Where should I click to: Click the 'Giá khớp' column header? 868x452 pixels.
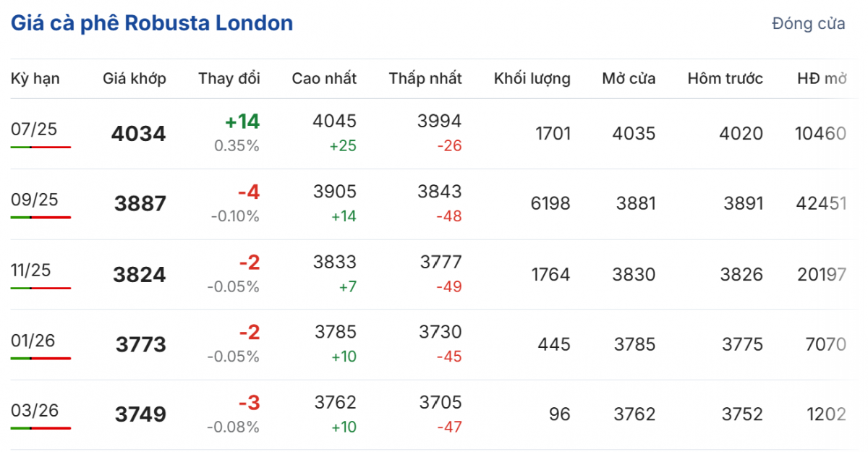[x=135, y=79]
